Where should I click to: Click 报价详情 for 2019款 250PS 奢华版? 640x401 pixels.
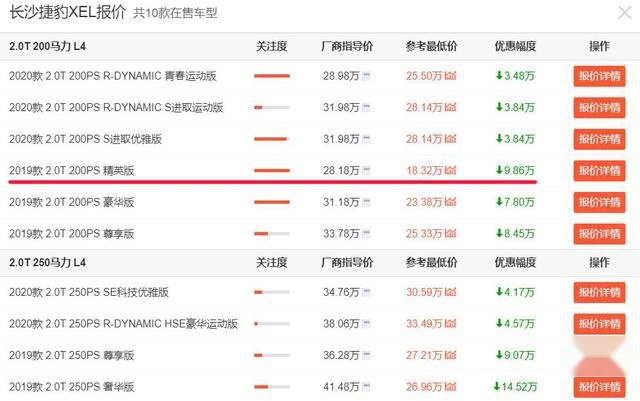pyautogui.click(x=599, y=387)
